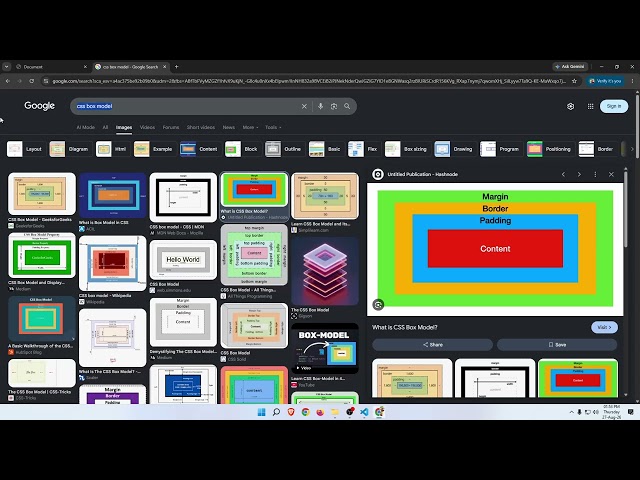Show previous image in preview panel
Screen dimensions: 640x480
tap(563, 174)
